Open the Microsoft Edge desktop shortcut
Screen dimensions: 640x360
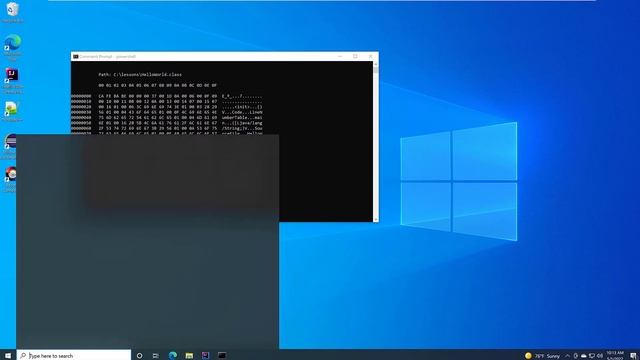13,47
